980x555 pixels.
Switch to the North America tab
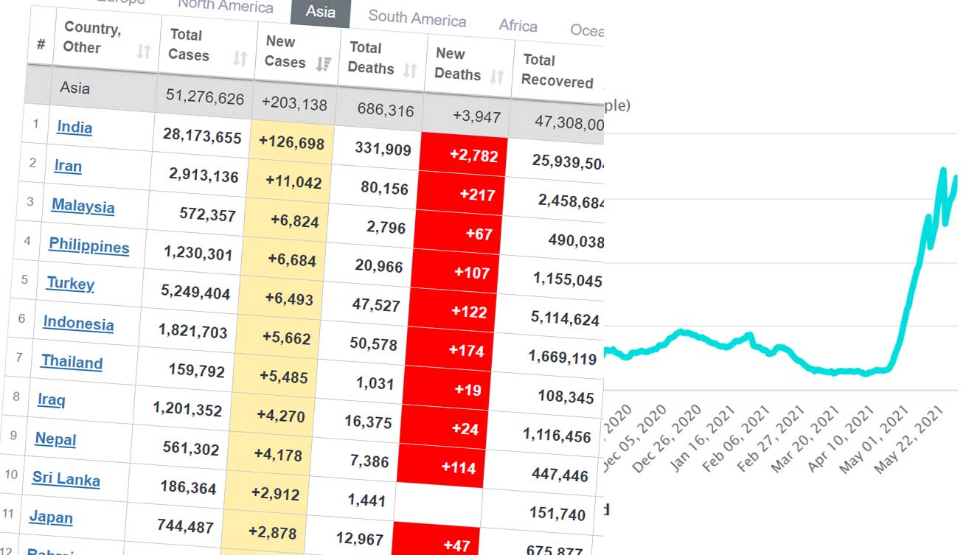[226, 7]
